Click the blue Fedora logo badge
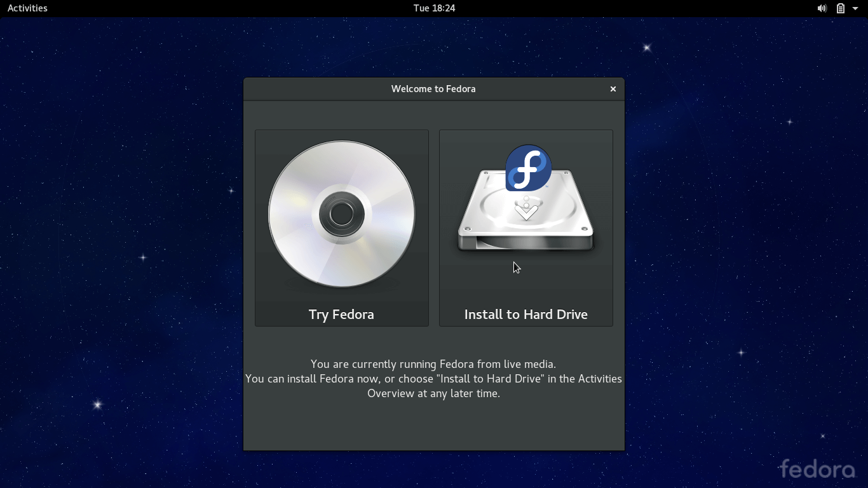 point(528,168)
